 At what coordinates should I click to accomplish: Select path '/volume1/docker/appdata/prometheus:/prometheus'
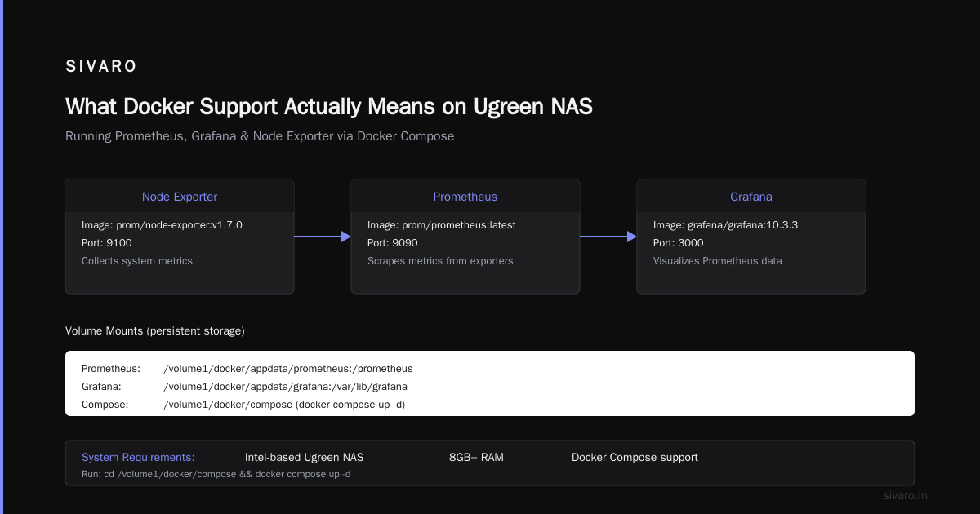click(288, 369)
